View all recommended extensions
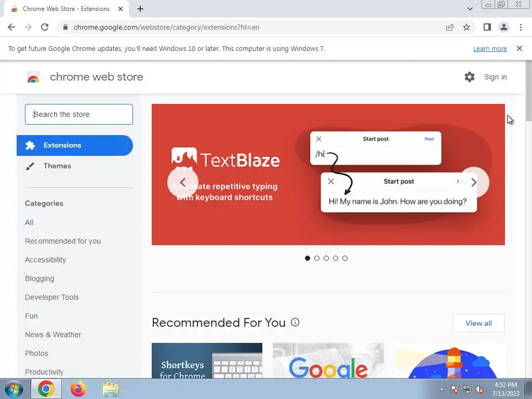The height and width of the screenshot is (399, 532). pyautogui.click(x=478, y=323)
